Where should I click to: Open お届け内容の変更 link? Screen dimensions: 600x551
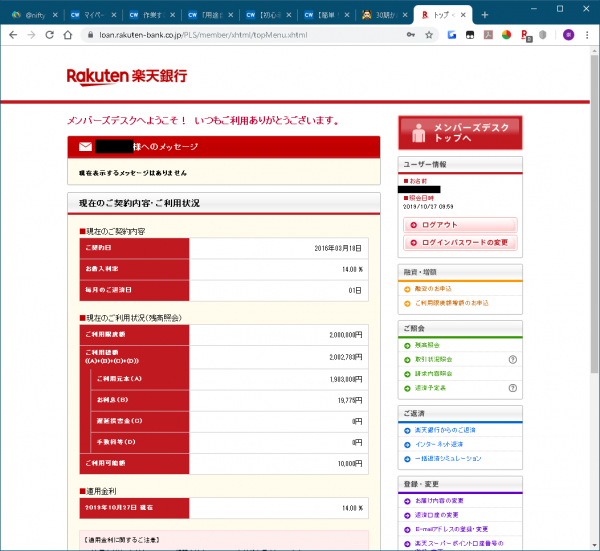tap(439, 500)
